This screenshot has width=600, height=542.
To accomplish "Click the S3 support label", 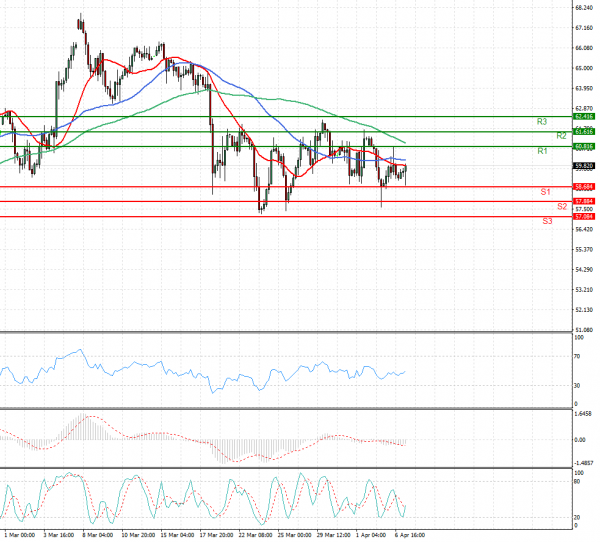I will coord(547,221).
